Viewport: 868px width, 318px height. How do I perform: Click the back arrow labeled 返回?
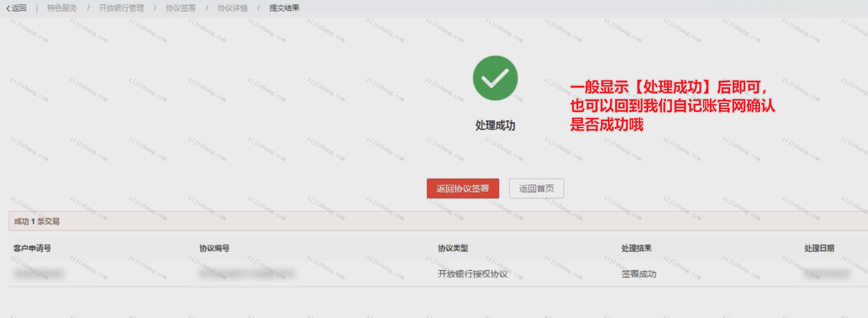16,8
